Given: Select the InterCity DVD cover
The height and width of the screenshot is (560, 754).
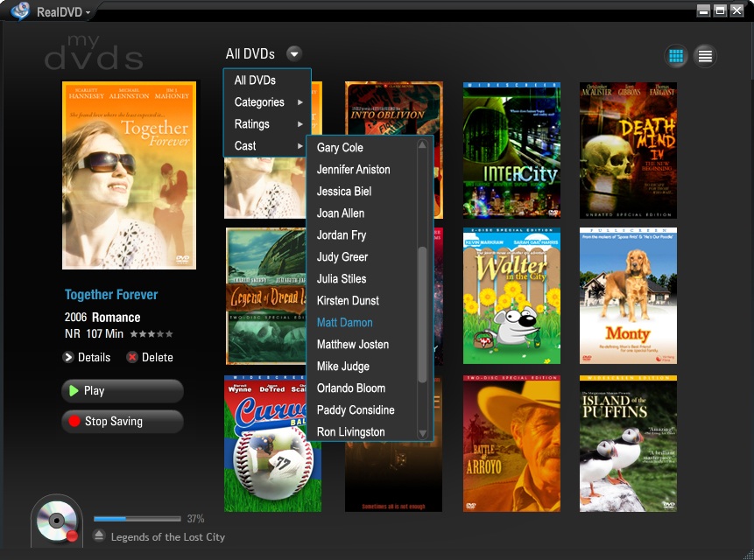Looking at the screenshot, I should [x=511, y=150].
